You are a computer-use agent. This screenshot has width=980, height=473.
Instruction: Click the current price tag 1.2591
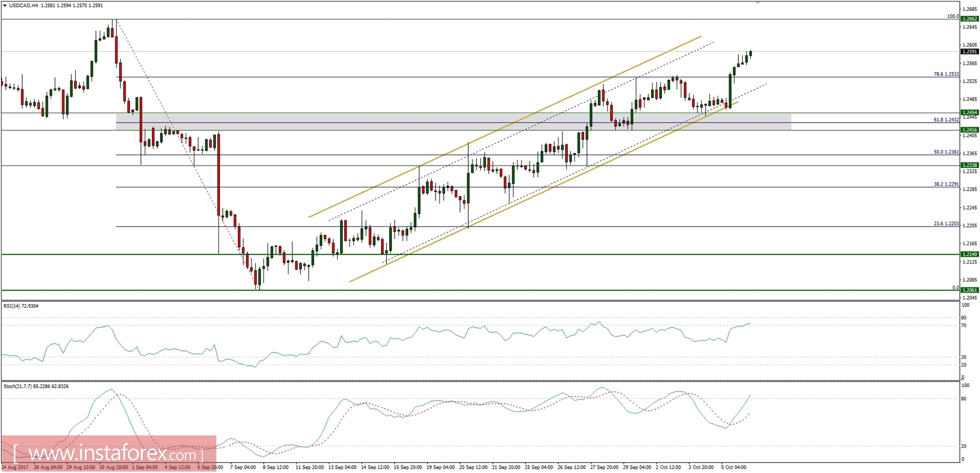point(970,52)
